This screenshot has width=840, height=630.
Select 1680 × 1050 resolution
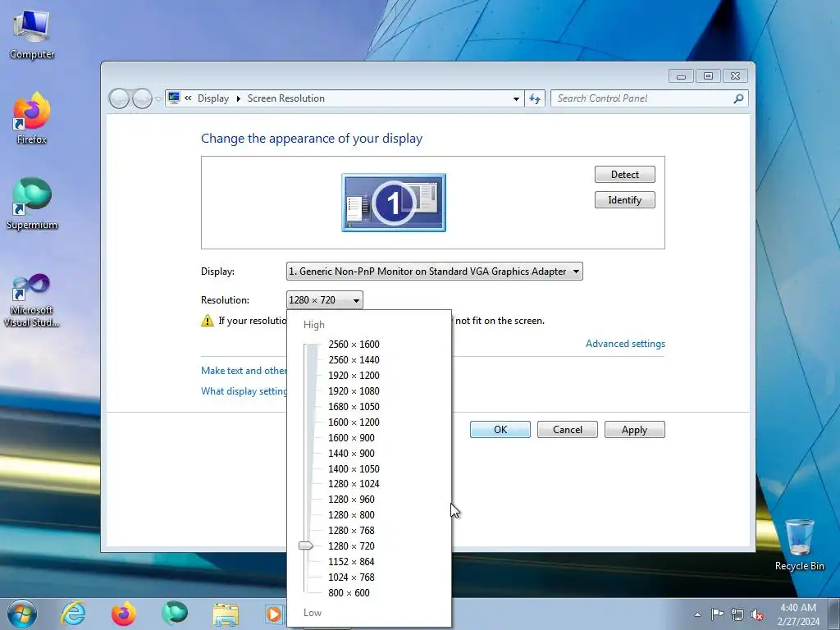354,407
